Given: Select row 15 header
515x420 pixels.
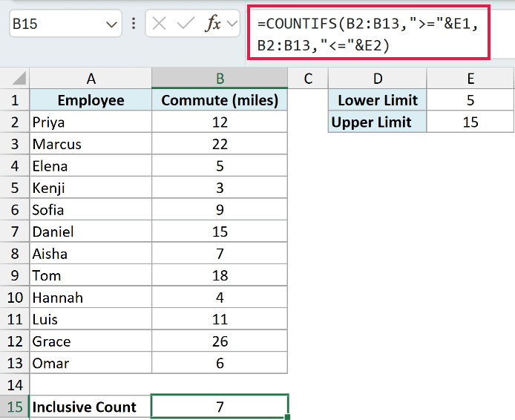Looking at the screenshot, I should click(15, 407).
